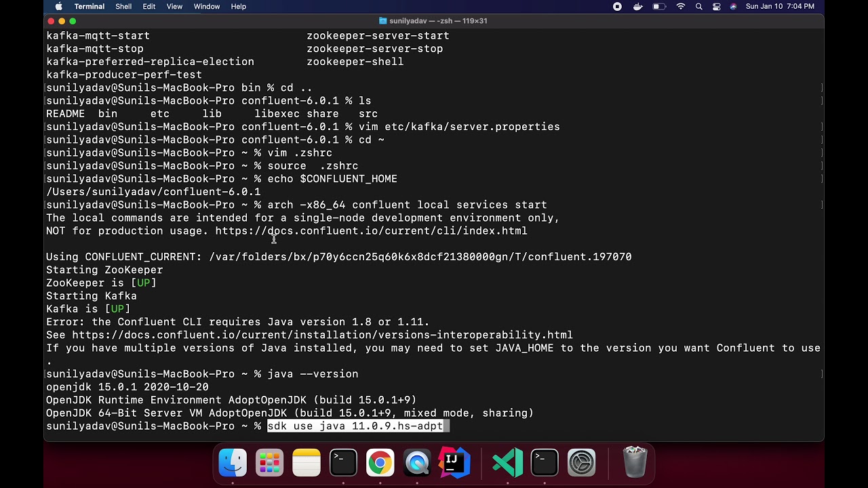The width and height of the screenshot is (868, 488).
Task: Click the 'Error: the Confluent CLI requires Java' line
Action: [238, 322]
